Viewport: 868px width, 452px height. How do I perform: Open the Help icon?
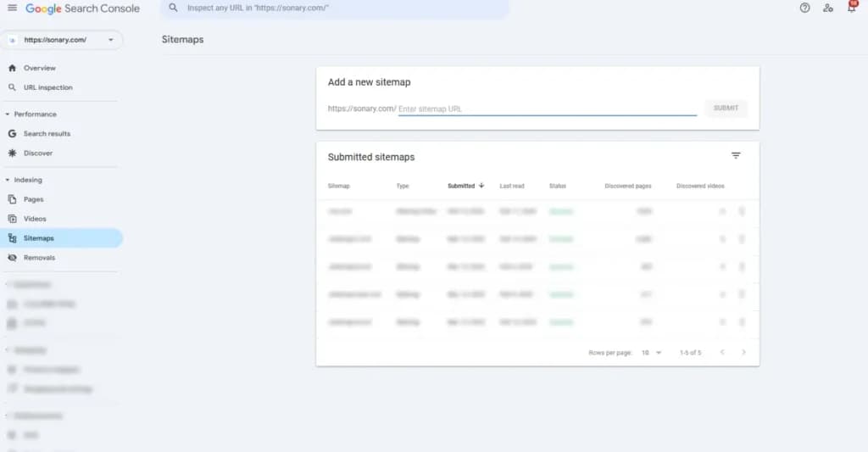[805, 8]
